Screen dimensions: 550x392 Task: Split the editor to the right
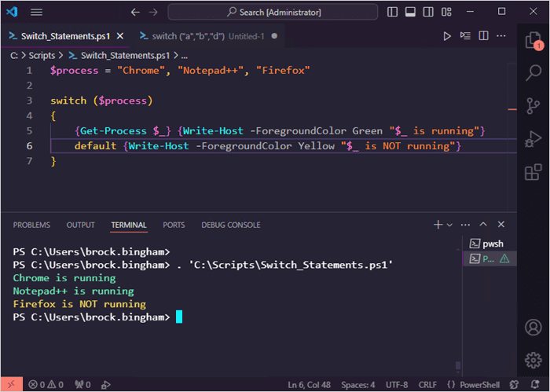pos(483,36)
